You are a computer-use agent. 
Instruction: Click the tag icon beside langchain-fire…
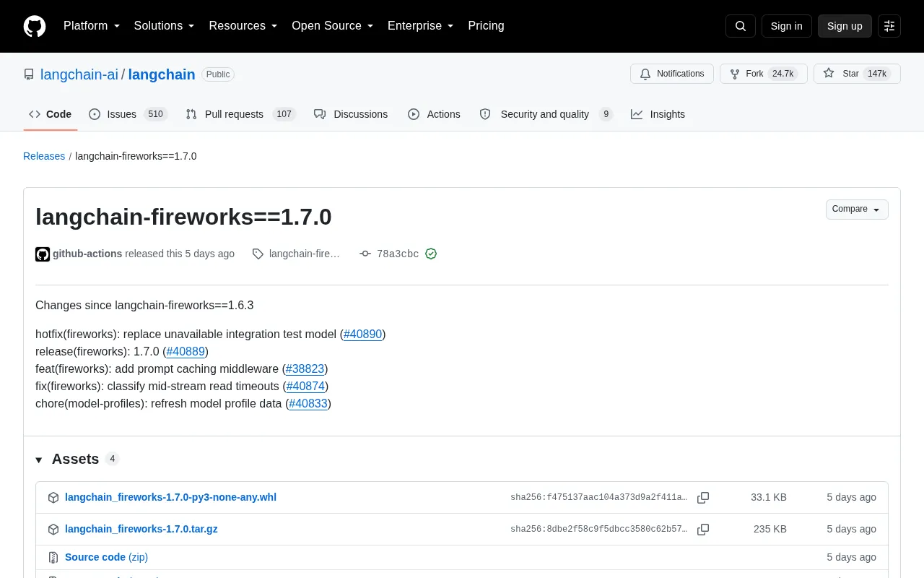pyautogui.click(x=258, y=254)
